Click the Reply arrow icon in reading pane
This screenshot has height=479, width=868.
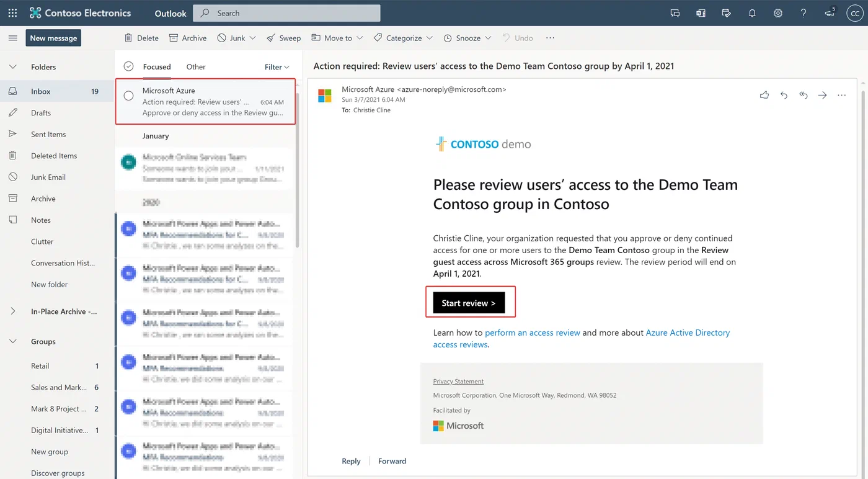pyautogui.click(x=784, y=95)
